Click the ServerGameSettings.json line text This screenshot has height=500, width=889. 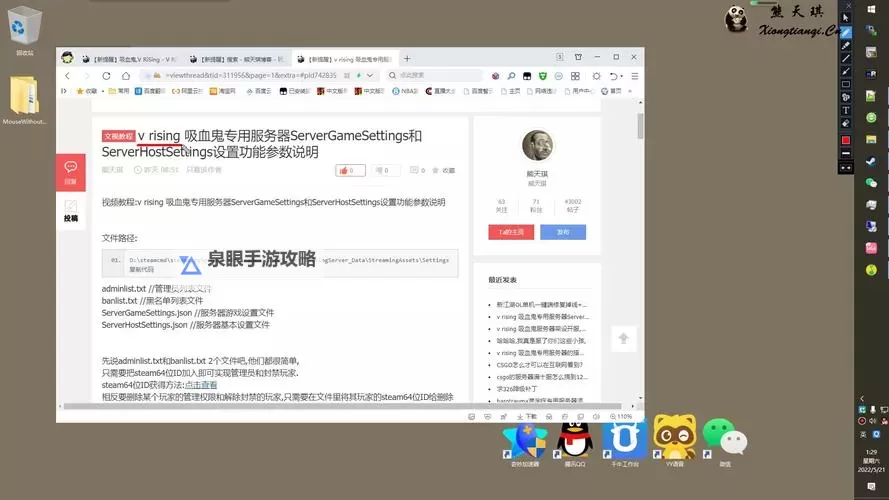188,313
